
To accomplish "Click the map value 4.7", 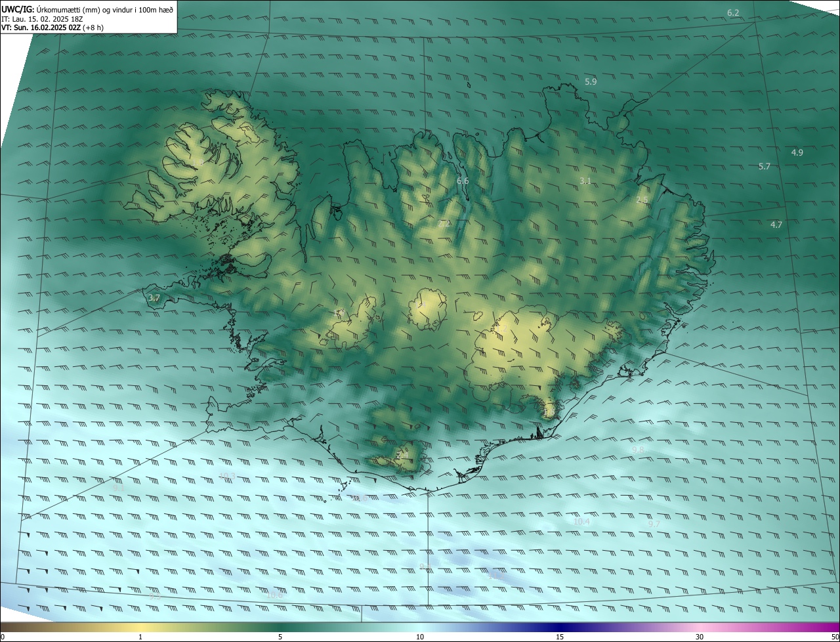I will [776, 225].
